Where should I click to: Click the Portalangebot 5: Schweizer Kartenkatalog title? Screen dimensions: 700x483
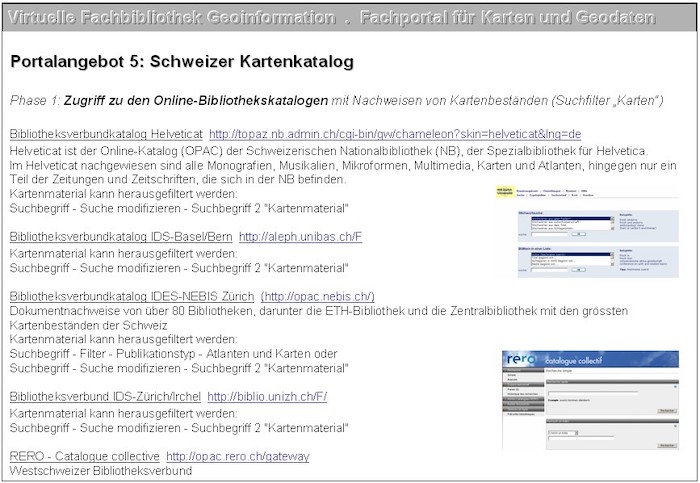[x=182, y=62]
